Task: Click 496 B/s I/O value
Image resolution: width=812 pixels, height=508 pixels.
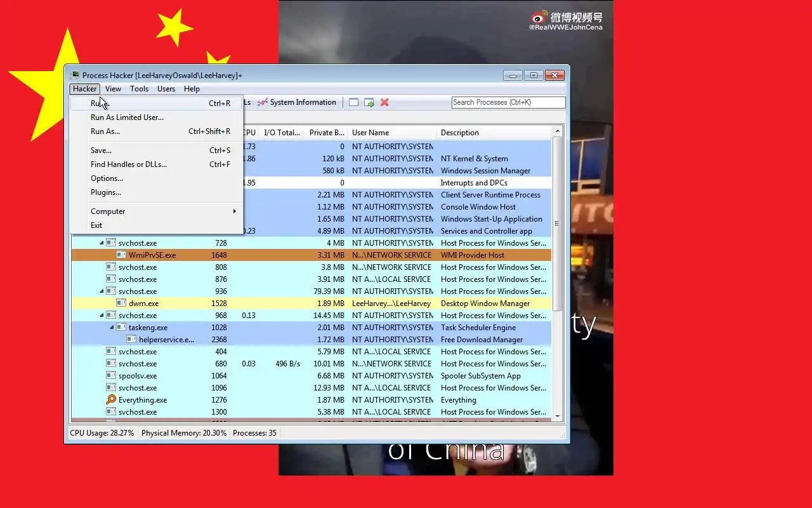Action: (287, 364)
